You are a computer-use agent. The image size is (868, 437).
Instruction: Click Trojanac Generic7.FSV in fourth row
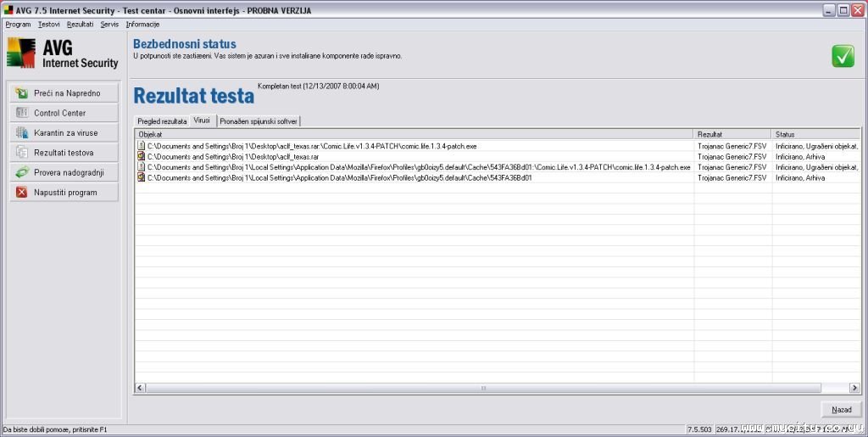point(732,178)
